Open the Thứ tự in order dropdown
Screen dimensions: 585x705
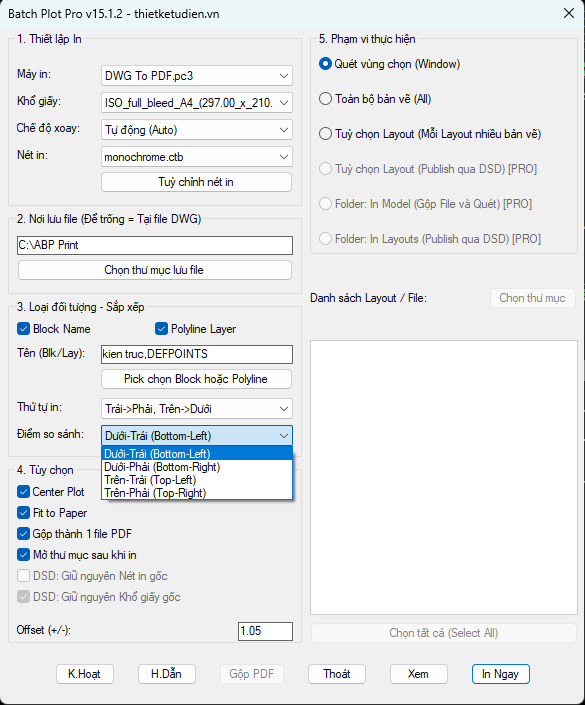tap(196, 409)
